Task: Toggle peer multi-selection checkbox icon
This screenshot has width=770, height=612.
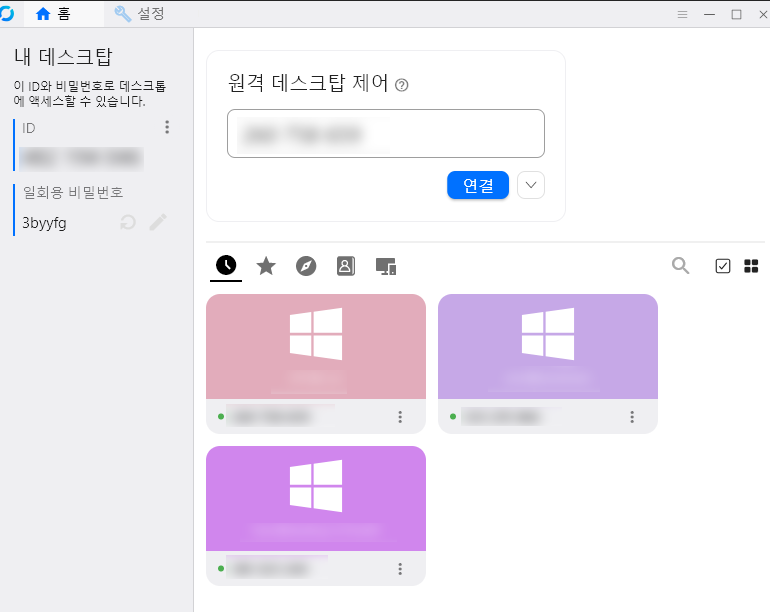Action: (x=723, y=265)
